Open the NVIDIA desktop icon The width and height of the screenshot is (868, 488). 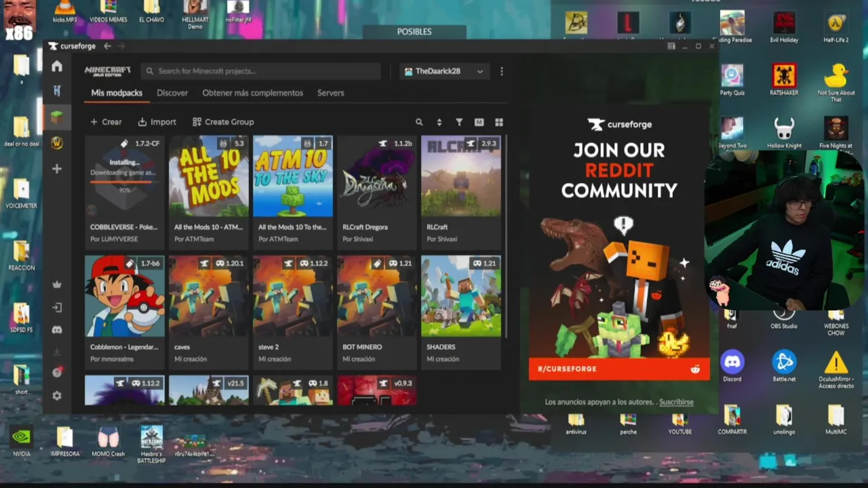point(21,441)
